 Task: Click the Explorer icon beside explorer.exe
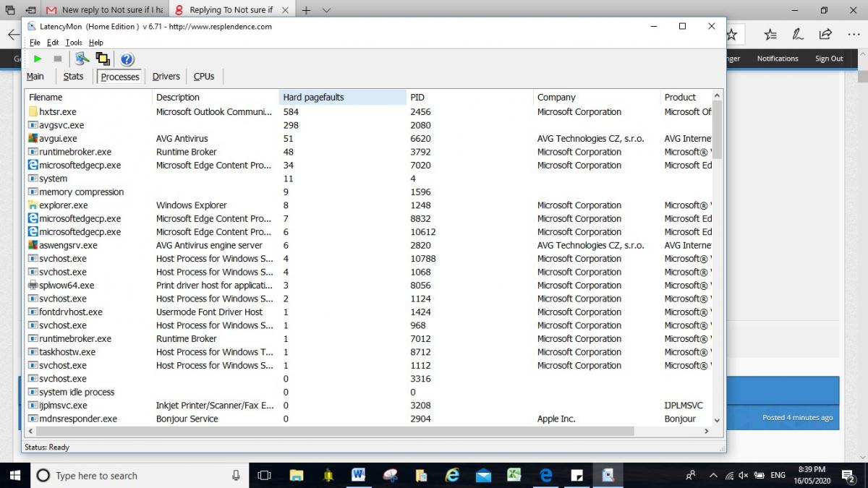[33, 205]
